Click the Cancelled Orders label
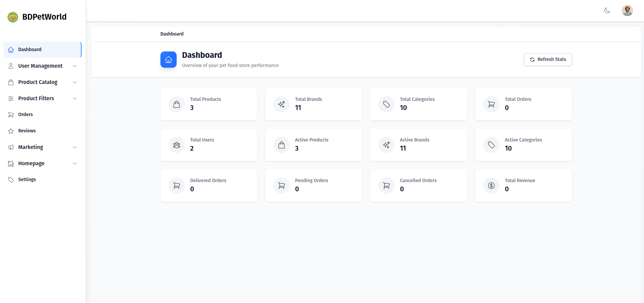 point(418,180)
